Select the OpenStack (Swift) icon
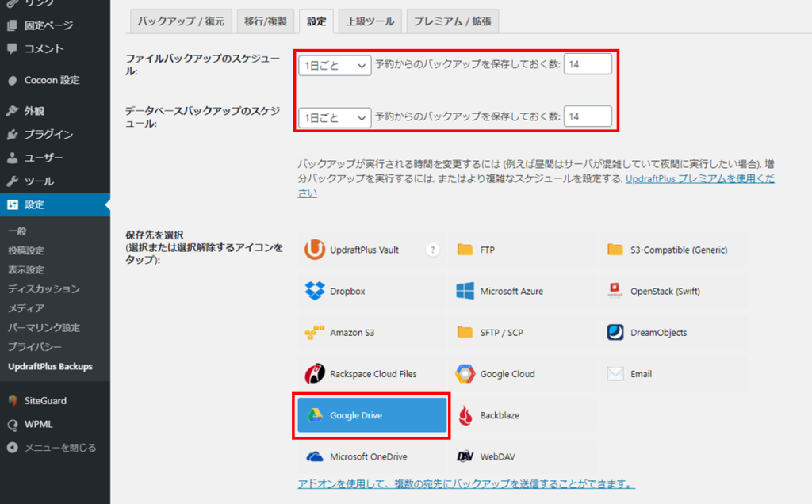812x504 pixels. coord(615,291)
